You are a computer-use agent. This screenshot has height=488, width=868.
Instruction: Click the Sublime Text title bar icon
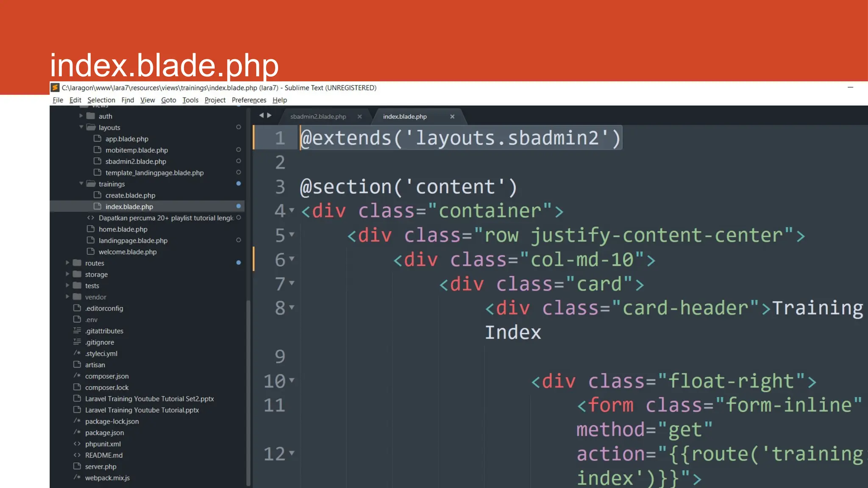click(55, 88)
